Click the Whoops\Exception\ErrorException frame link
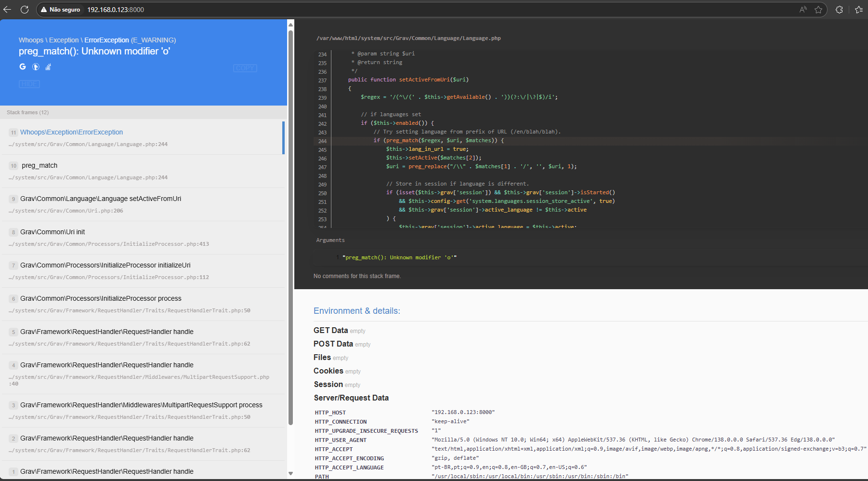Screen dimensions: 868x481 71,132
